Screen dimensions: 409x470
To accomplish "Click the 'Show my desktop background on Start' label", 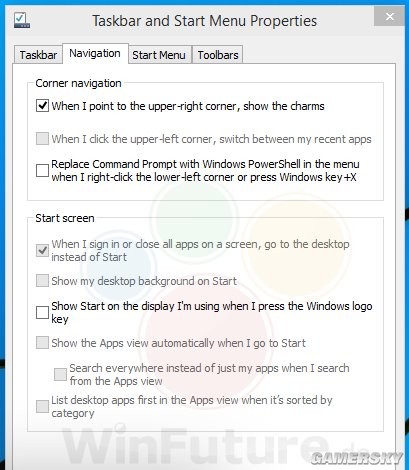I will coord(144,281).
